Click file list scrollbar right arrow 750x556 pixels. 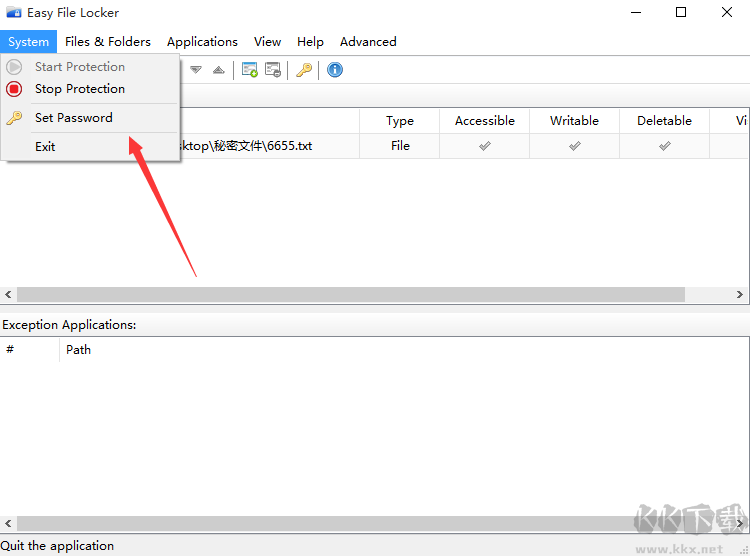click(740, 294)
